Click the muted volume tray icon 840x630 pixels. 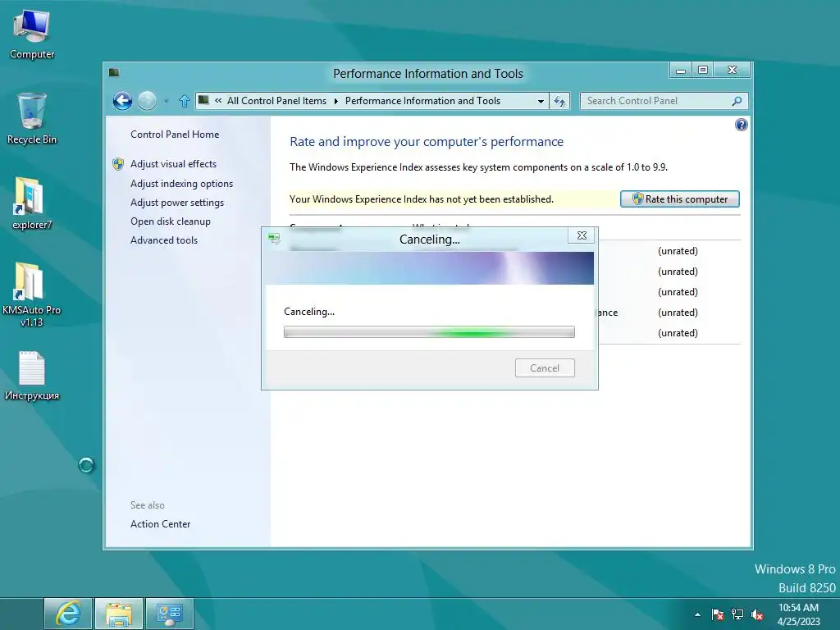point(757,614)
